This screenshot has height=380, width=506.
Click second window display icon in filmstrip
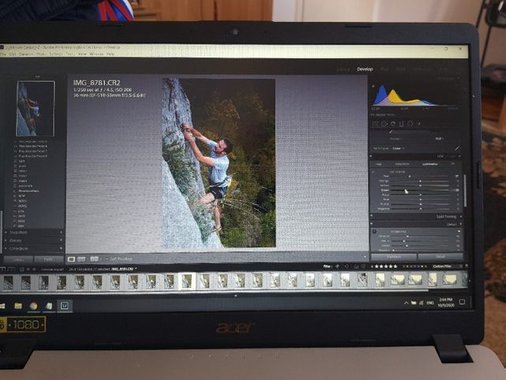tap(11, 269)
